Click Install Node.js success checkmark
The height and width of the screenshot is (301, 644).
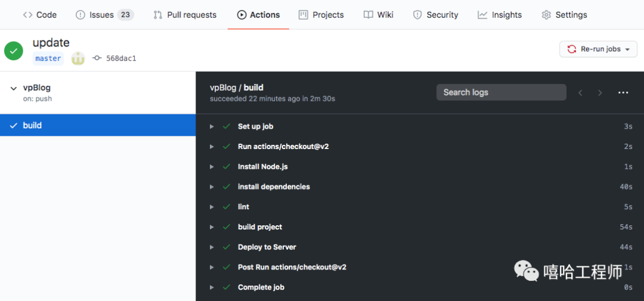(227, 167)
